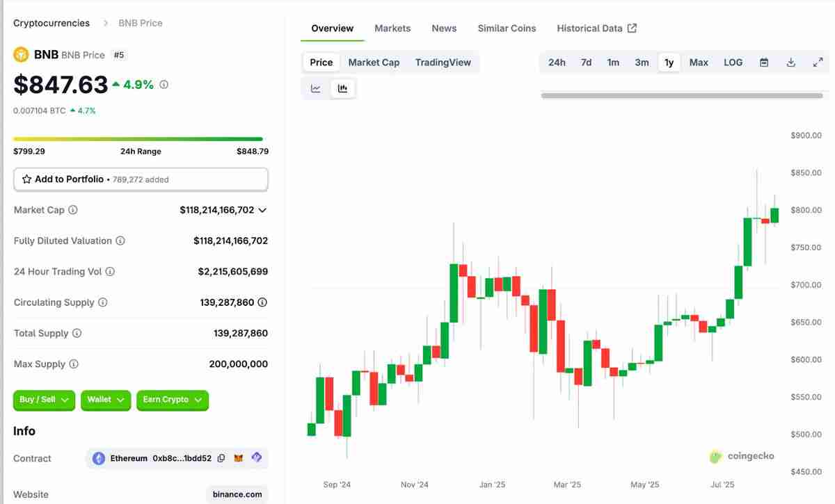Click the 24h price range bar
Viewport: 835px width, 504px height.
pos(138,139)
